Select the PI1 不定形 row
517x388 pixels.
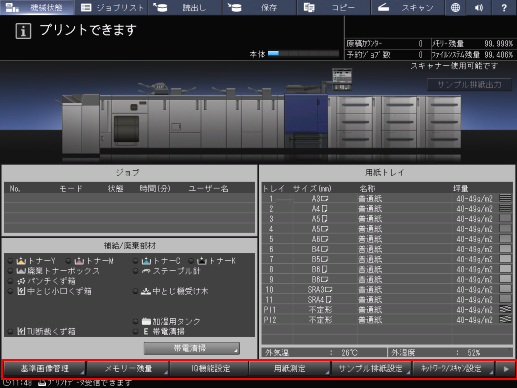pos(387,310)
